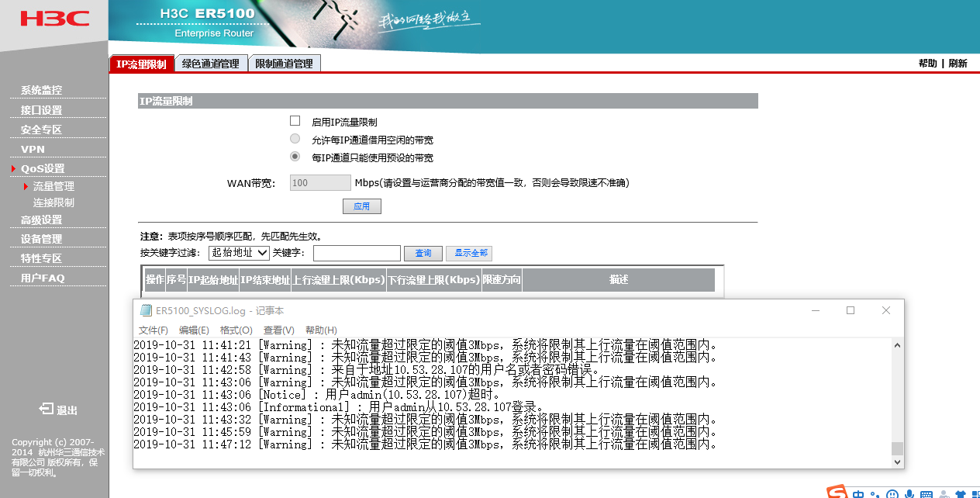980x498 pixels.
Task: Click the 应用 apply button
Action: coord(362,206)
